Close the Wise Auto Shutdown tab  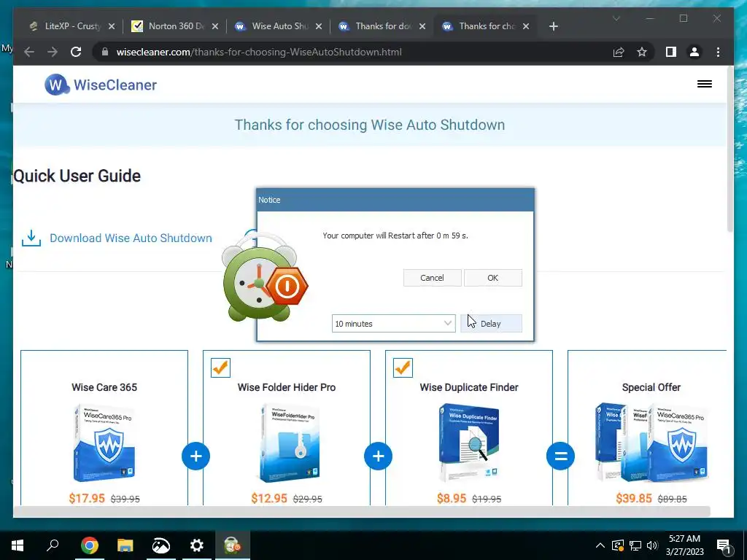[x=319, y=26]
